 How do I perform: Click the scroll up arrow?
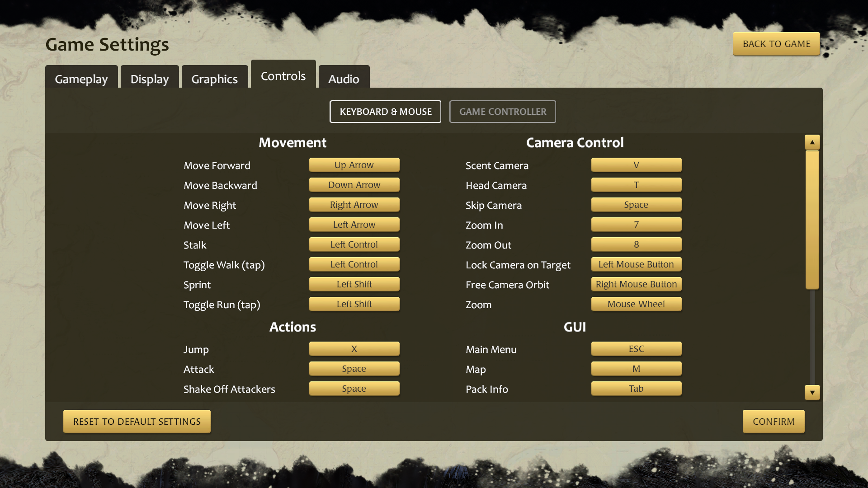point(812,142)
